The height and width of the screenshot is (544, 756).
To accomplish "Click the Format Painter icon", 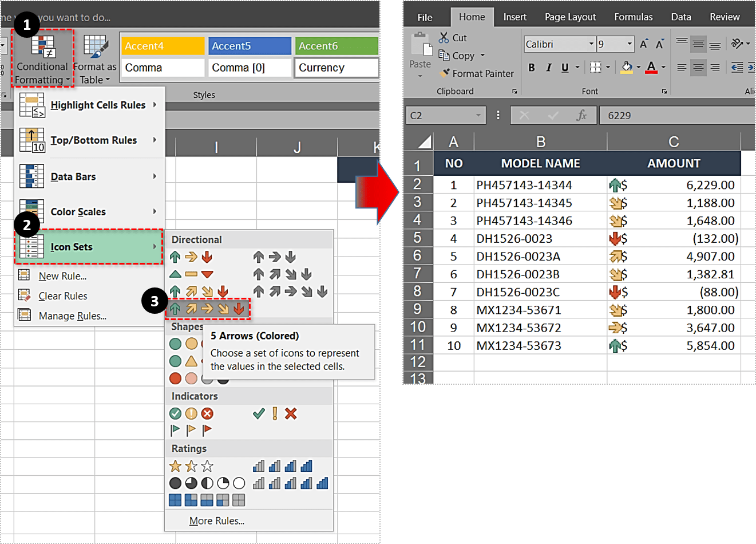I will point(445,73).
